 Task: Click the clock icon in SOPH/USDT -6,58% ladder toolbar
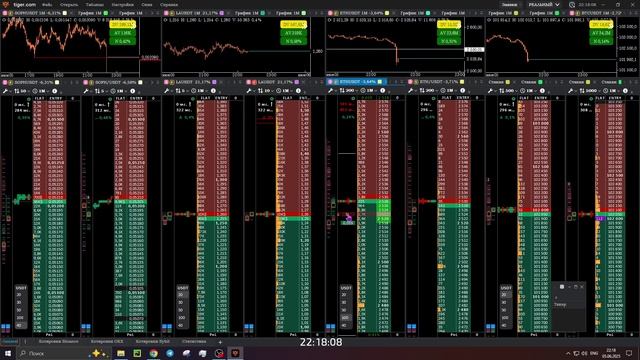pos(113,91)
